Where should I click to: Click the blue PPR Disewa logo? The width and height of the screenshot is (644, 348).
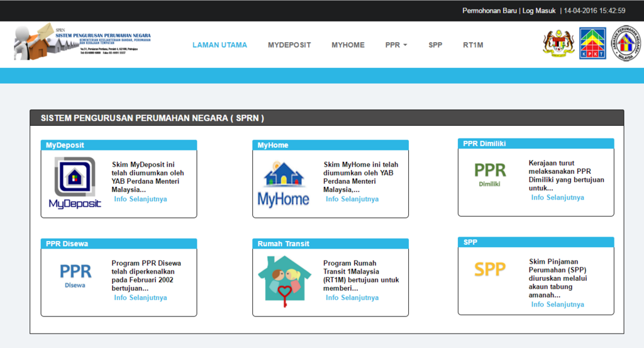click(75, 274)
